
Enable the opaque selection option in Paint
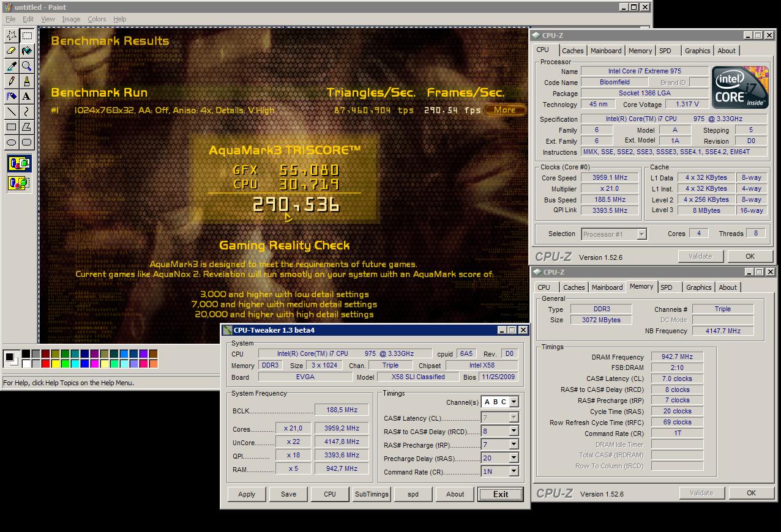20,164
